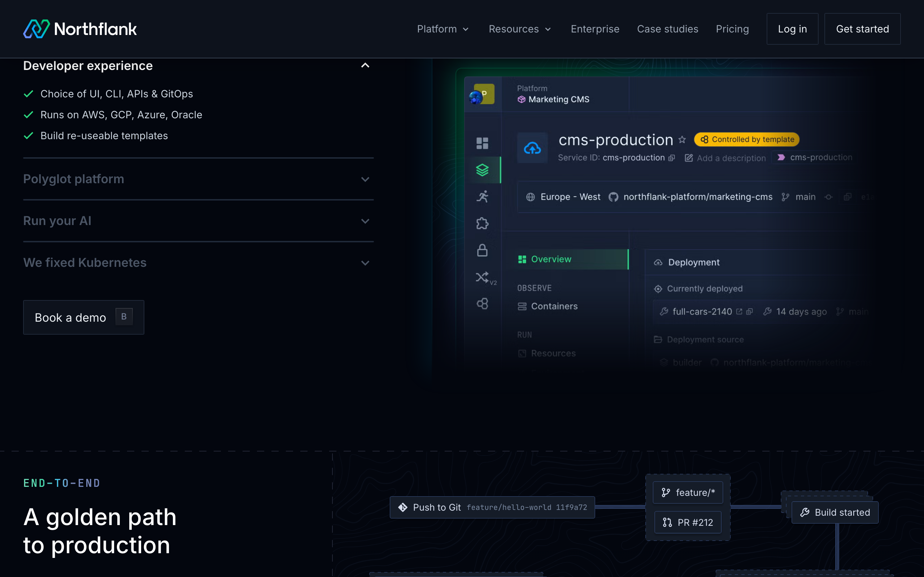Click the shuffle pipelines V2 icon
The height and width of the screenshot is (577, 924).
tap(482, 277)
